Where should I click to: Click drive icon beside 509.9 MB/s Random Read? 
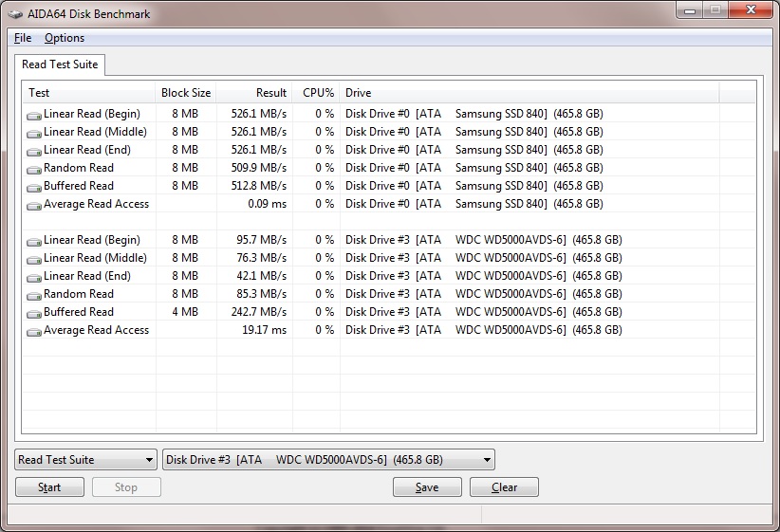pos(34,170)
